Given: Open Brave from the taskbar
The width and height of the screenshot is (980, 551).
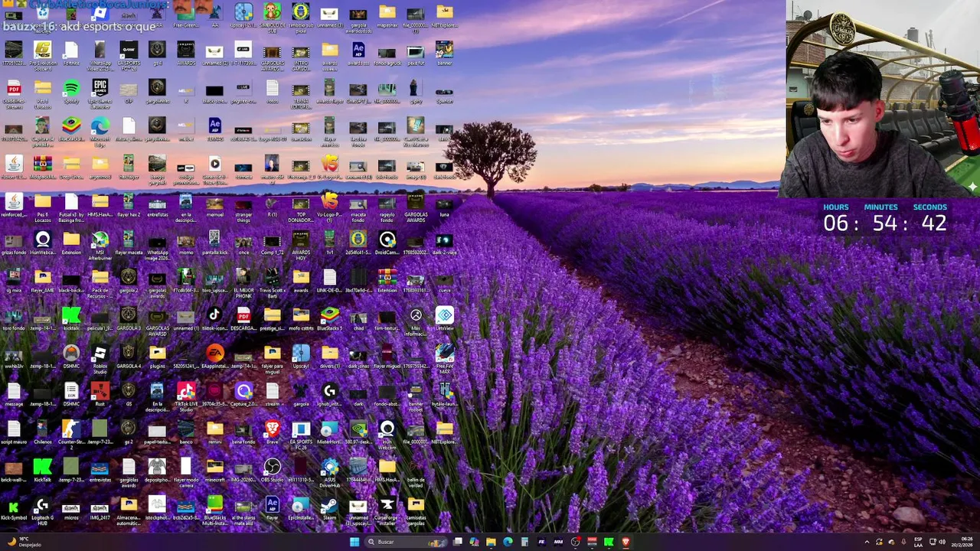Looking at the screenshot, I should pyautogui.click(x=626, y=542).
